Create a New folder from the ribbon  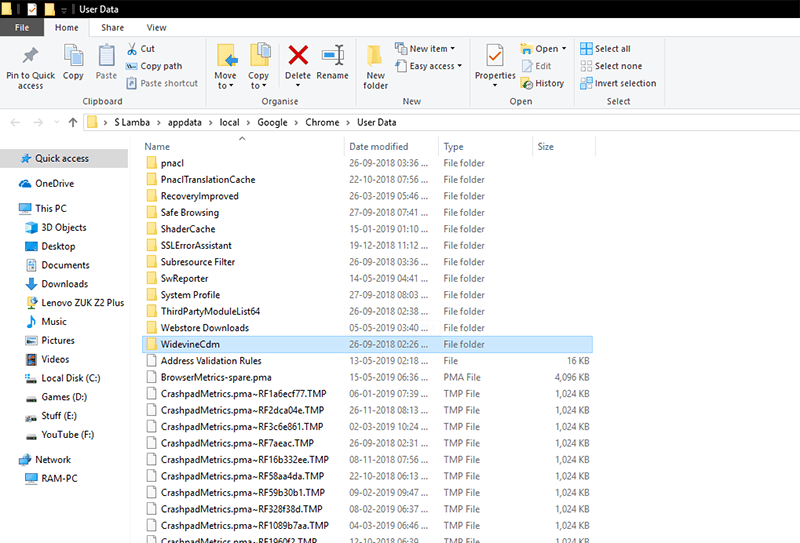[x=376, y=66]
